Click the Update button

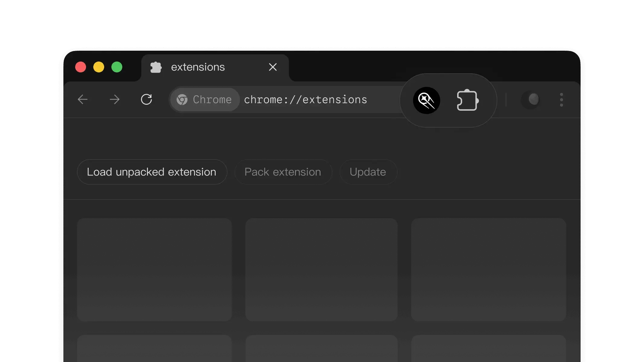pyautogui.click(x=368, y=172)
